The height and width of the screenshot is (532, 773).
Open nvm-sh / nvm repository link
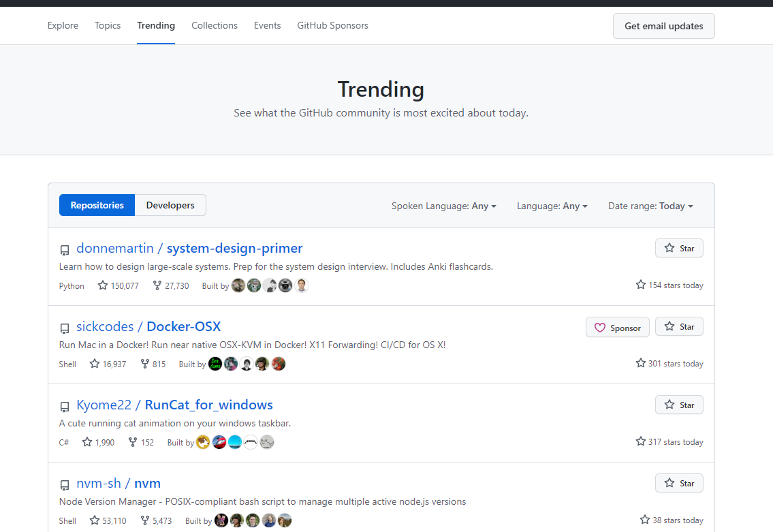(119, 483)
